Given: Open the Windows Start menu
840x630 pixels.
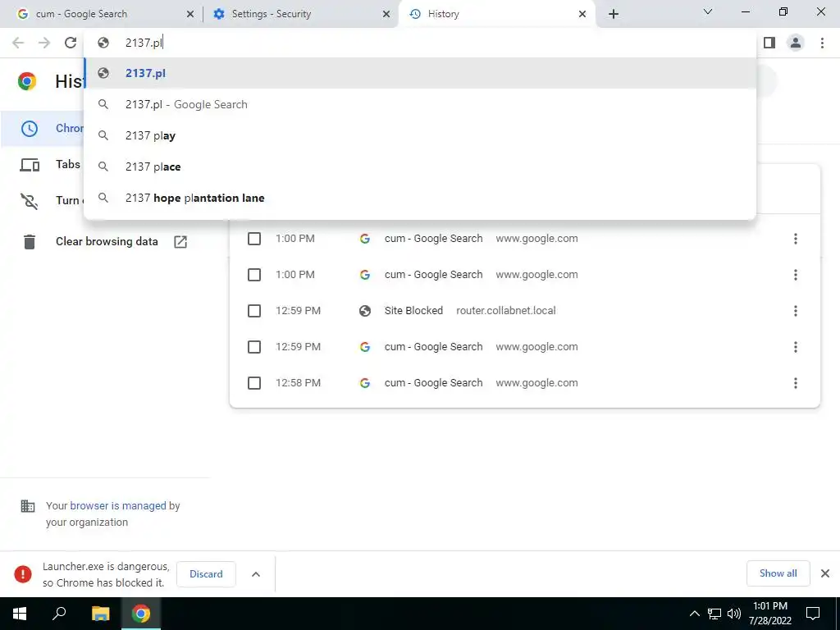Looking at the screenshot, I should (x=20, y=614).
